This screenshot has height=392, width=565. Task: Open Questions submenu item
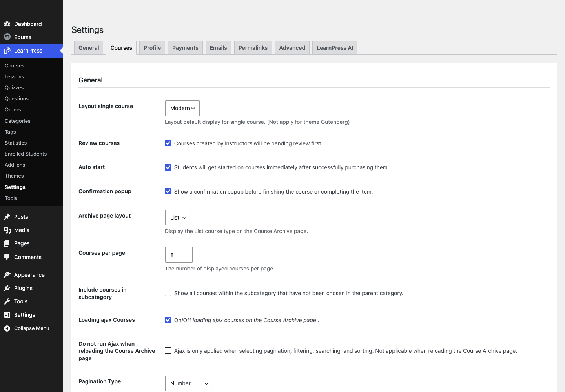click(31, 98)
